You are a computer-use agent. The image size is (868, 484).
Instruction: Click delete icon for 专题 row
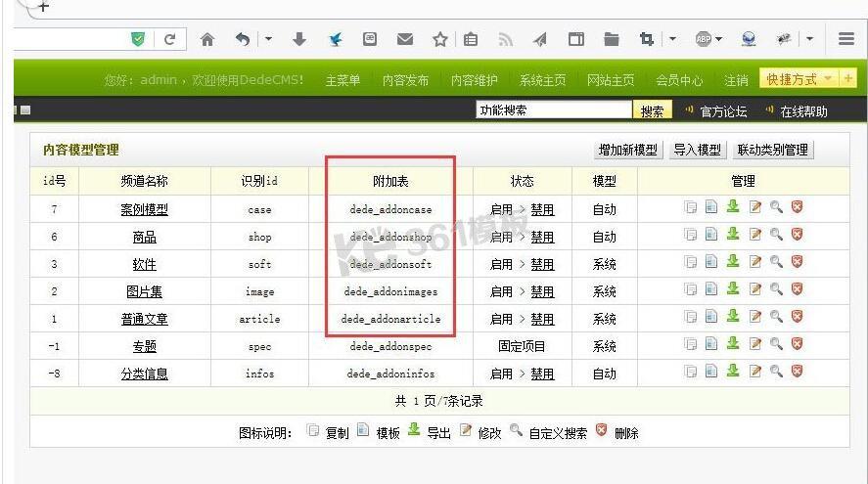(798, 343)
